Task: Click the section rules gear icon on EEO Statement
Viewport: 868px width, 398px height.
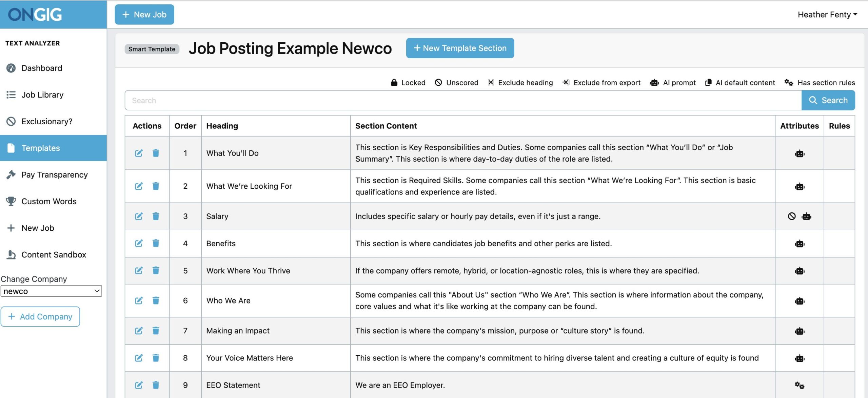Action: click(799, 385)
